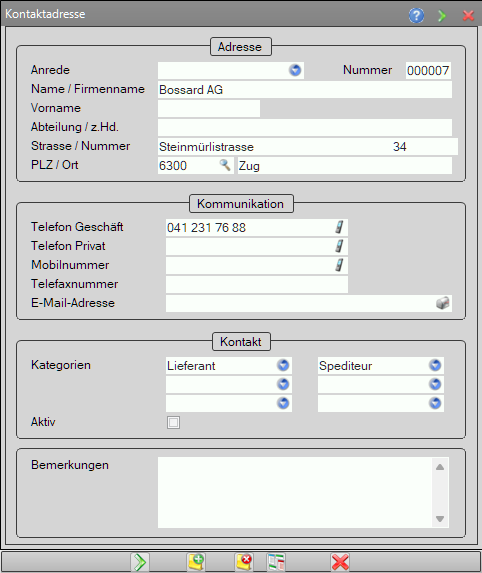
Task: Click the green arrow in the title bar
Action: click(442, 15)
